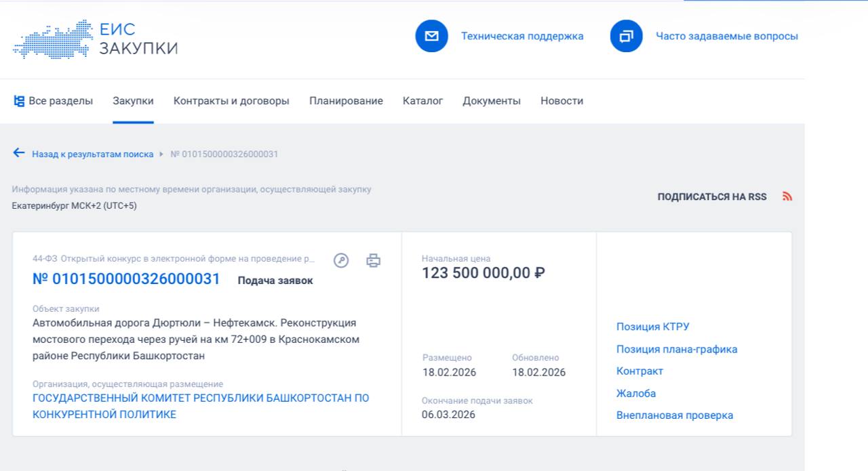The image size is (868, 471).
Task: Click the printer icon to print the notice
Action: pyautogui.click(x=375, y=260)
